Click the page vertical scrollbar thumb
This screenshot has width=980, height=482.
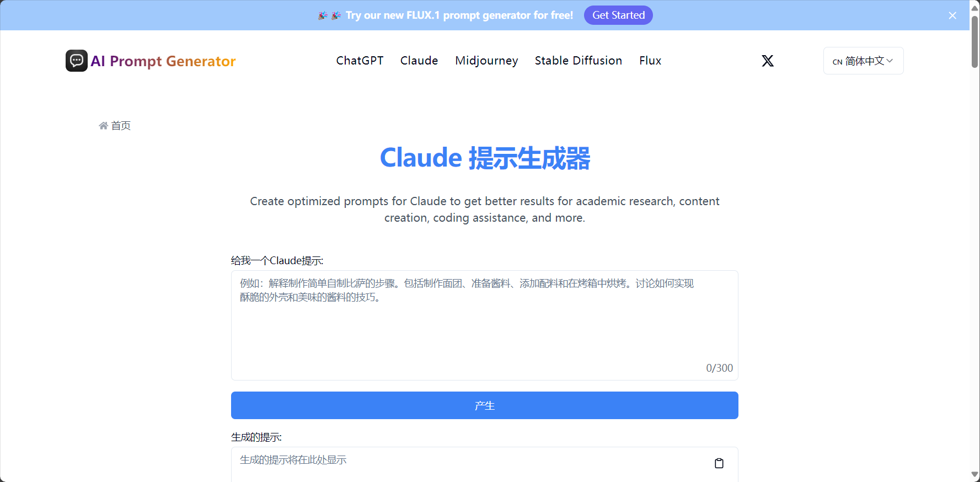click(974, 41)
